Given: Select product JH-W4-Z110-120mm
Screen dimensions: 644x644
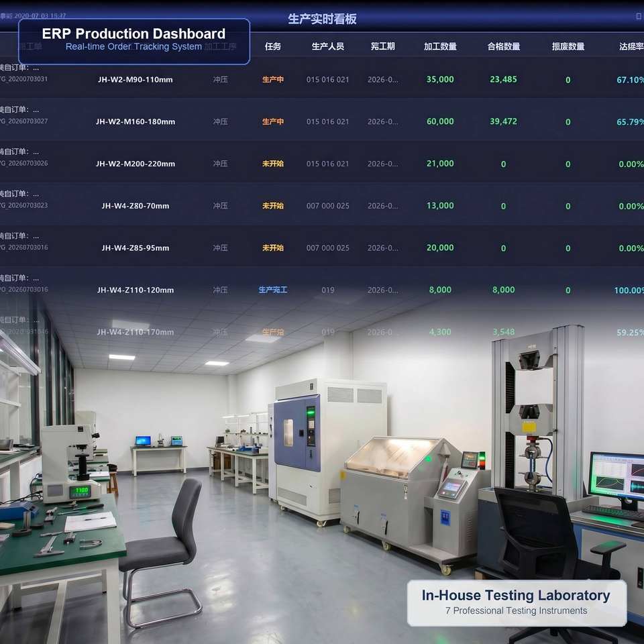Looking at the screenshot, I should (135, 290).
